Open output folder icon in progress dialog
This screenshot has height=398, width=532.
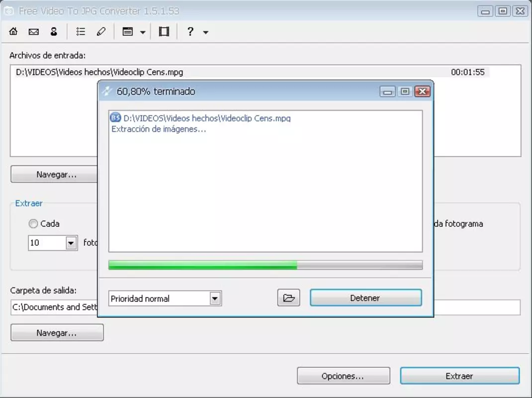tap(289, 298)
